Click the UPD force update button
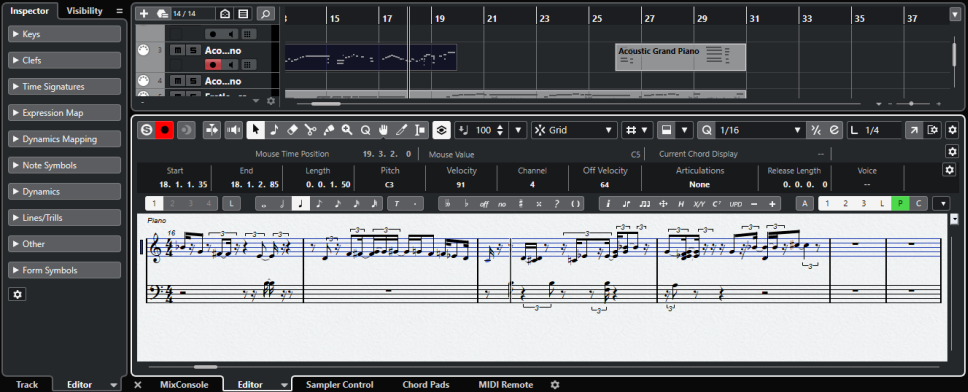This screenshot has width=968, height=392. 736,204
